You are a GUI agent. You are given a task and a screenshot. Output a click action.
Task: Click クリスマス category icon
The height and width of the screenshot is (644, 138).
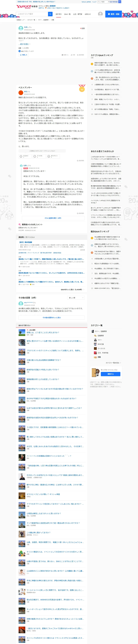[95, 349]
